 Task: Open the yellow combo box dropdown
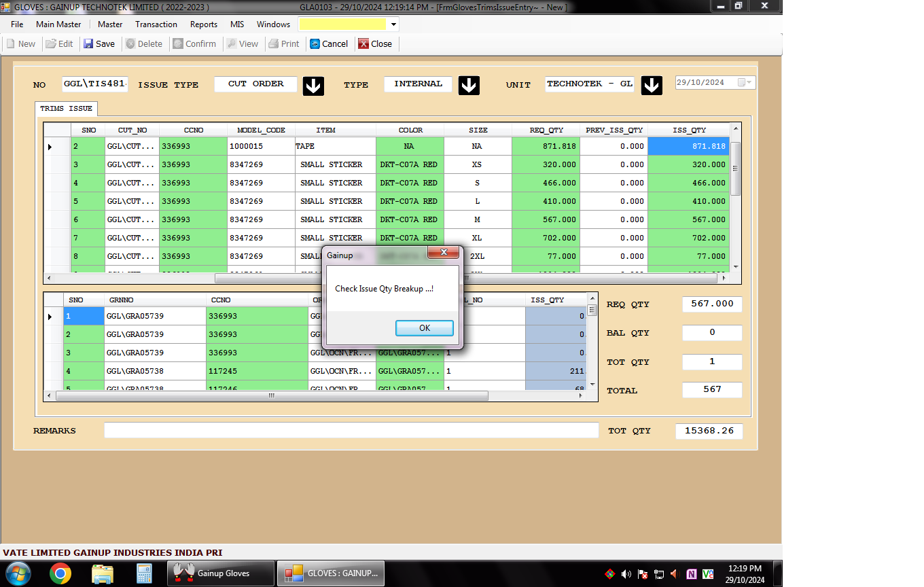393,24
